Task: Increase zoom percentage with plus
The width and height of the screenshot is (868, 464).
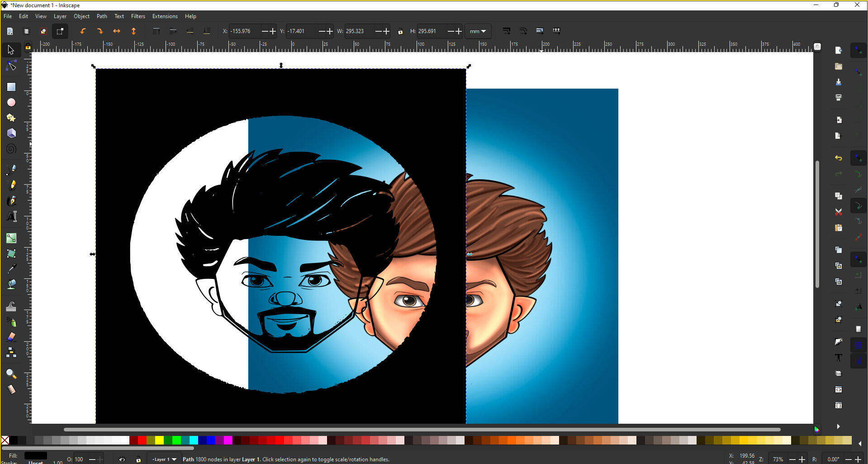Action: (802, 459)
